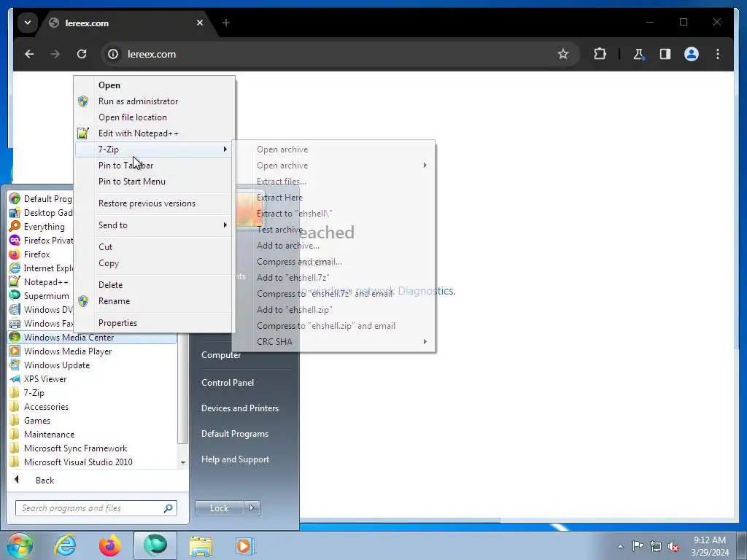Expand the Games folder

92,421
